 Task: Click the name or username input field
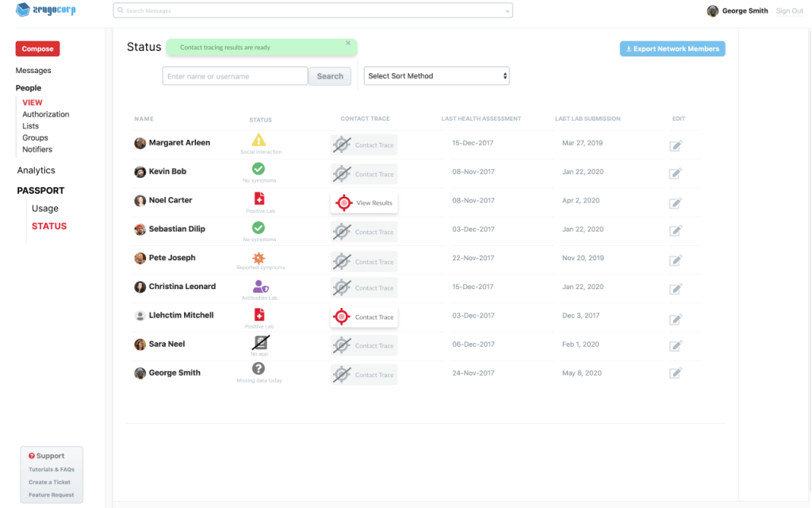click(235, 76)
